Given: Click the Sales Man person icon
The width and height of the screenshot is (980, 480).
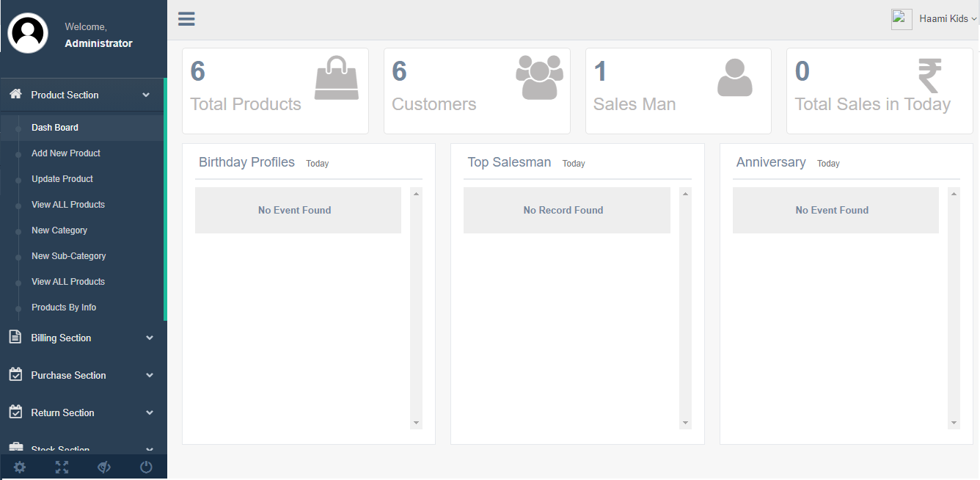Looking at the screenshot, I should [734, 78].
